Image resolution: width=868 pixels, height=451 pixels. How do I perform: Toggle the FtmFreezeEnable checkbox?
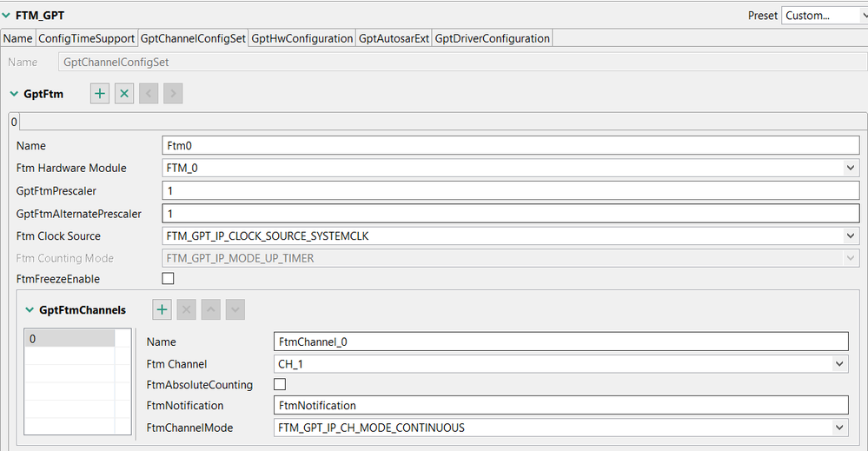pyautogui.click(x=169, y=279)
